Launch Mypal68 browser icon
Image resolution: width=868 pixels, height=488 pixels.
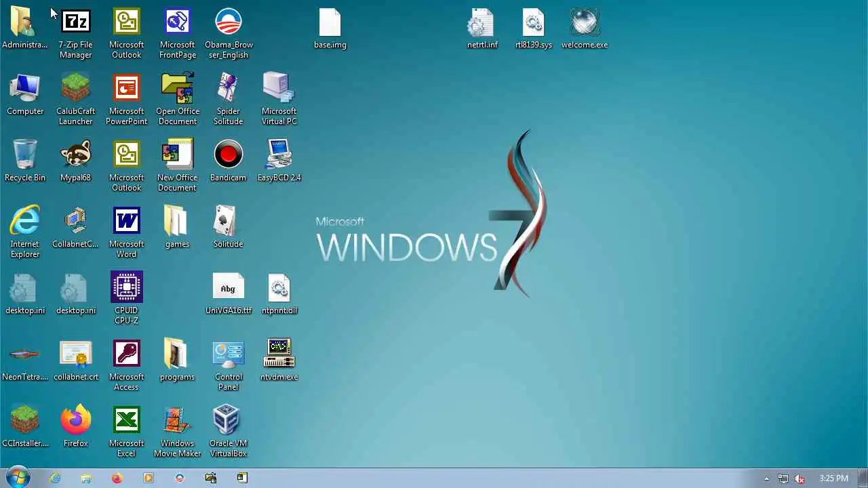75,161
